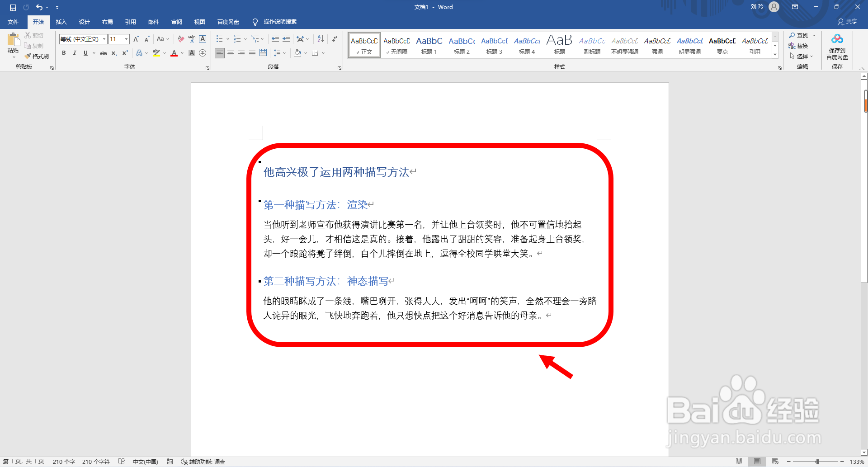Viewport: 868px width, 467px height.
Task: Switch to Read Mode view in status bar
Action: pyautogui.click(x=739, y=462)
